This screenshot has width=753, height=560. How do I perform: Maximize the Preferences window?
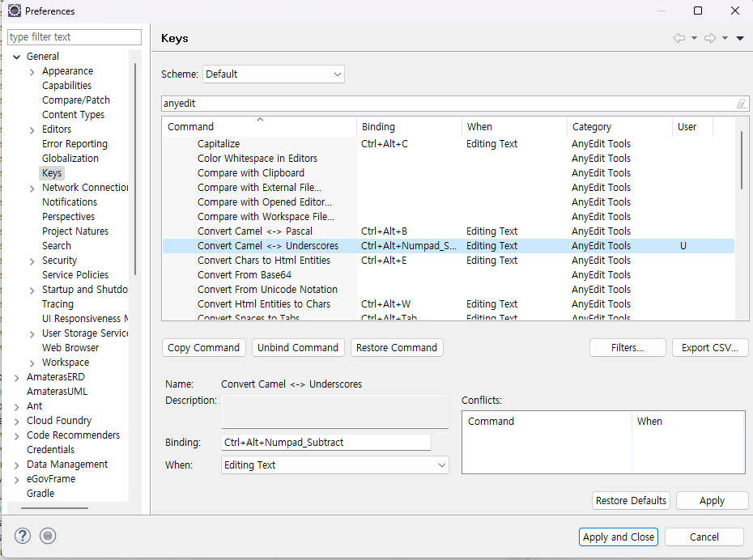(698, 11)
